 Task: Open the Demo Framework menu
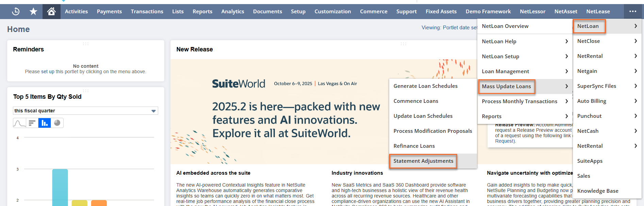(488, 12)
